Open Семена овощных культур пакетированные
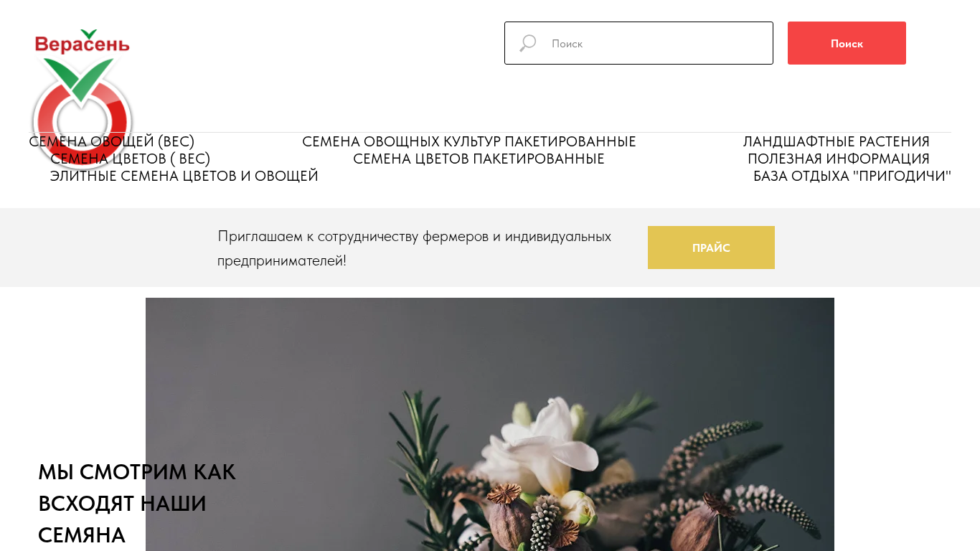 tap(469, 141)
